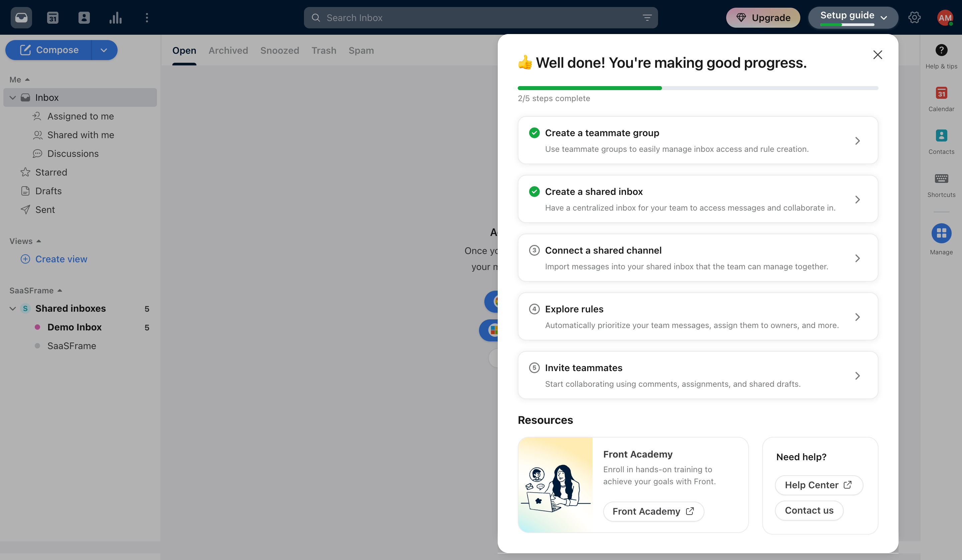Open the Sent folder
Screen dimensions: 962x560
(x=80, y=210)
